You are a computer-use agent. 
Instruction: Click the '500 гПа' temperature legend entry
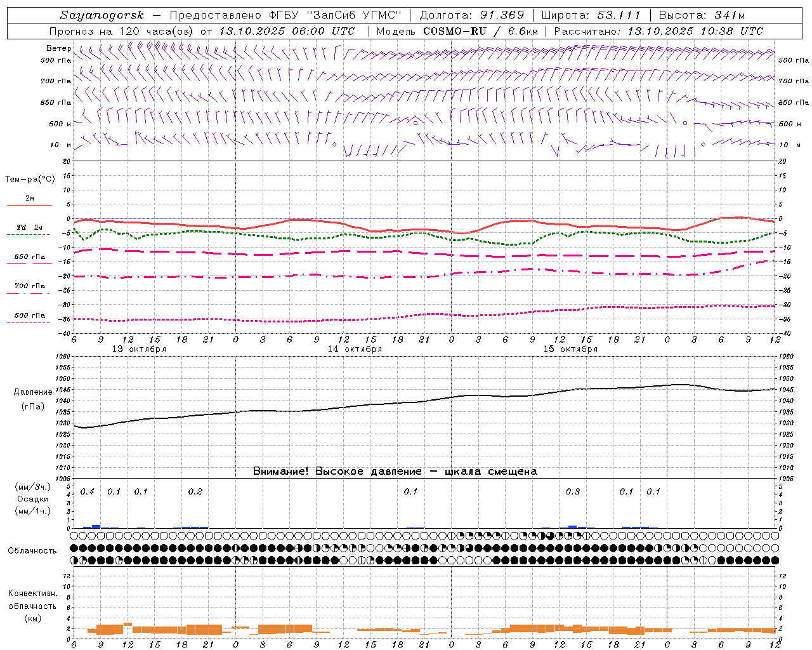30,315
